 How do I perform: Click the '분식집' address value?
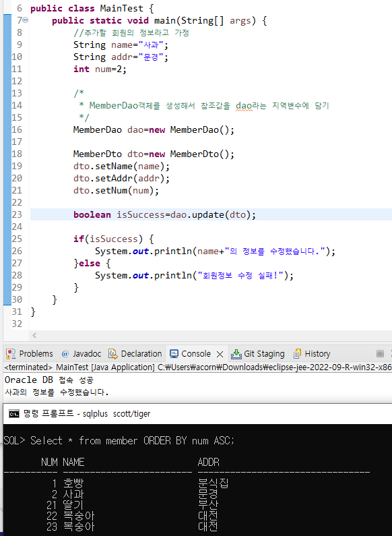[213, 483]
